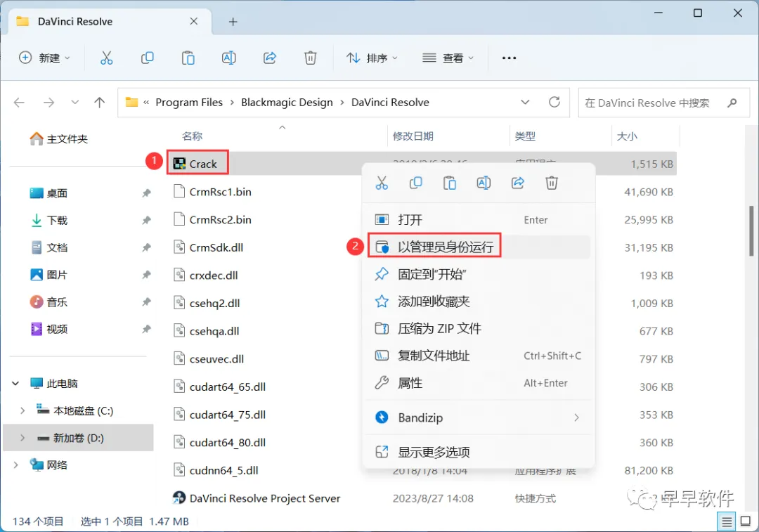Image resolution: width=759 pixels, height=532 pixels.
Task: Switch to large thumbnails view icon in status bar
Action: tap(746, 522)
